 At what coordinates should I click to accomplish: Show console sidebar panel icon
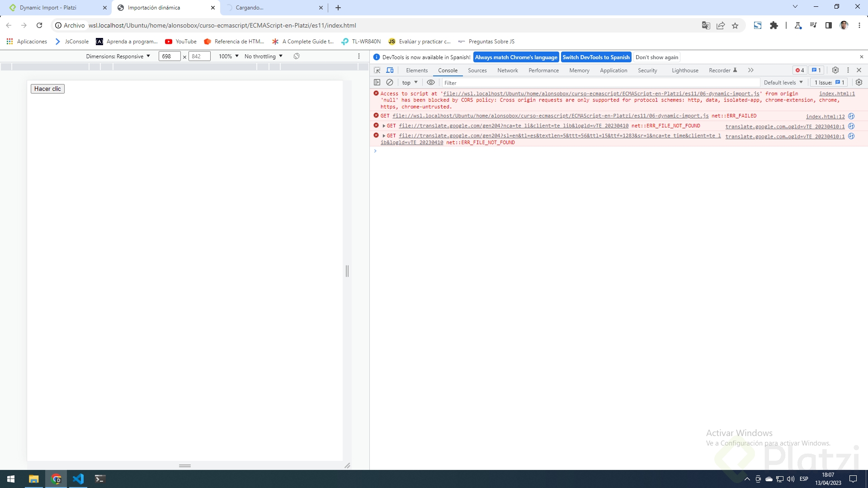(377, 82)
